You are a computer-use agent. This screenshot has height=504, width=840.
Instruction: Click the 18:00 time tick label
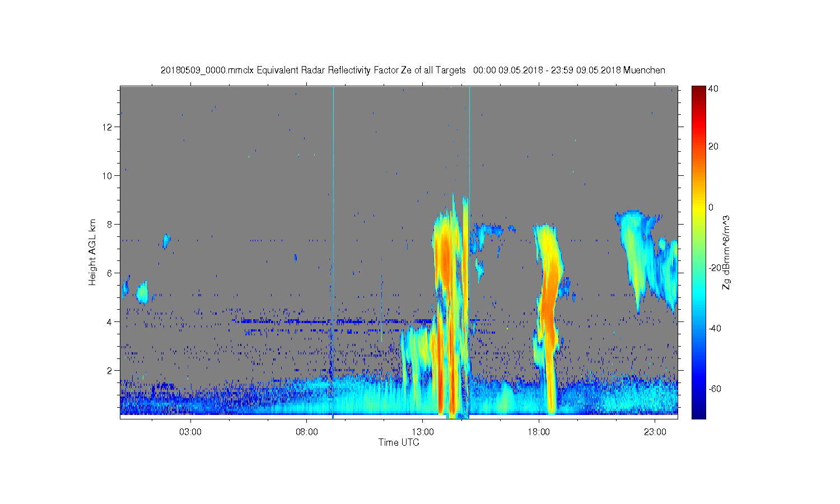pyautogui.click(x=539, y=432)
